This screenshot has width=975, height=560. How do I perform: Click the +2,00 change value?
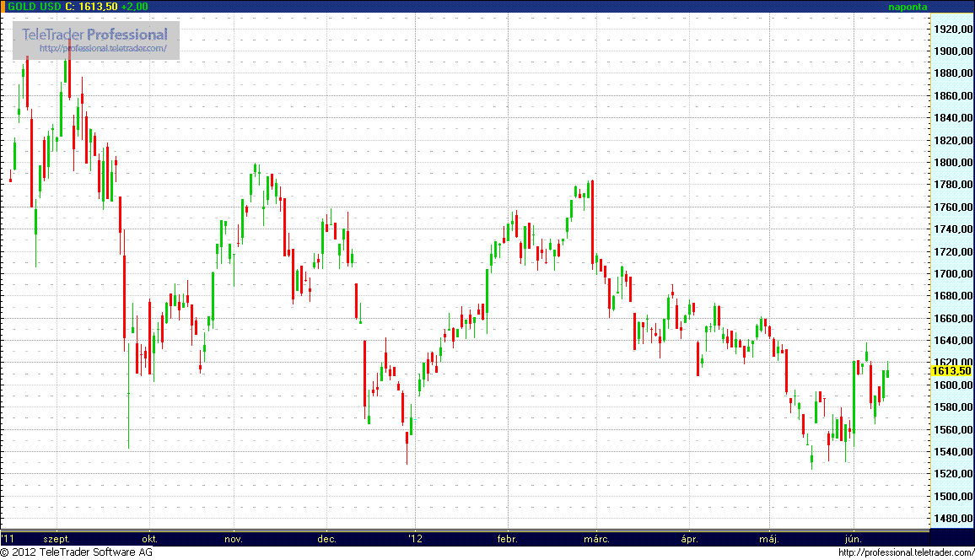(134, 6)
